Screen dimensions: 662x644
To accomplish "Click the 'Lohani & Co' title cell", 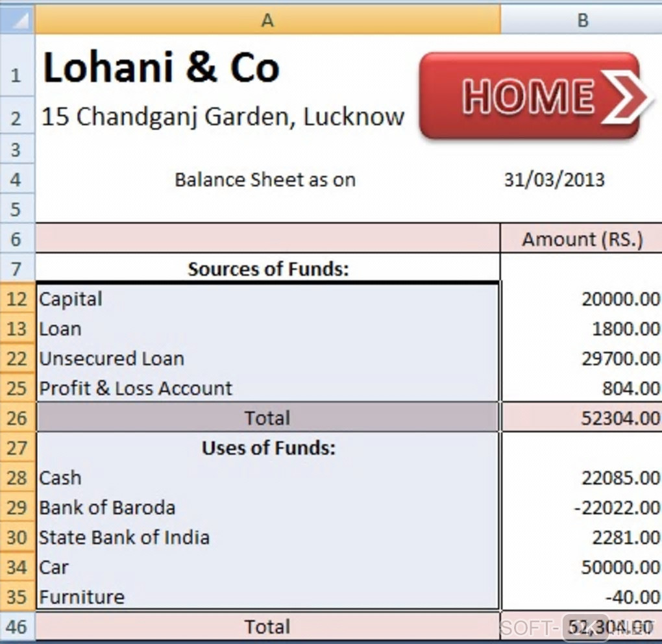I will coord(161,68).
